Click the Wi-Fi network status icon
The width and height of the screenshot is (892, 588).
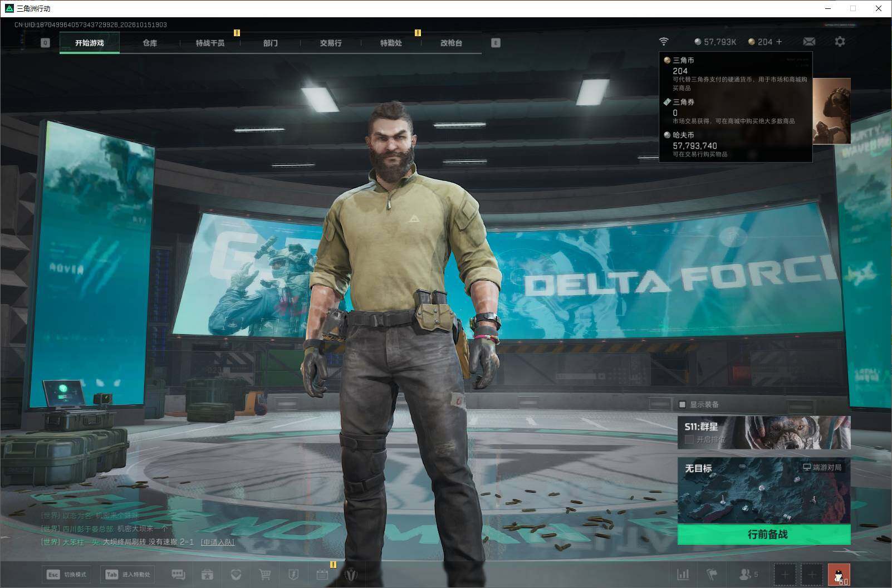pos(664,42)
